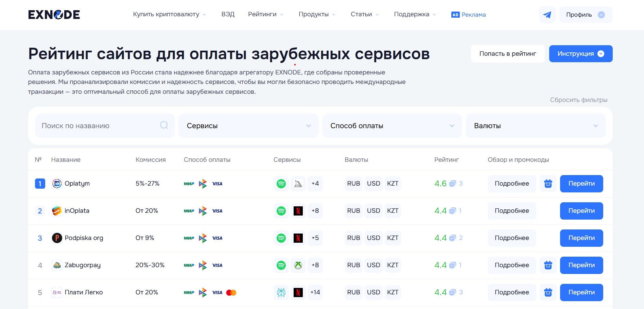Viewport: 644px width, 309px height.
Task: Click the Плати Легко promo gift icon
Action: coord(548,292)
